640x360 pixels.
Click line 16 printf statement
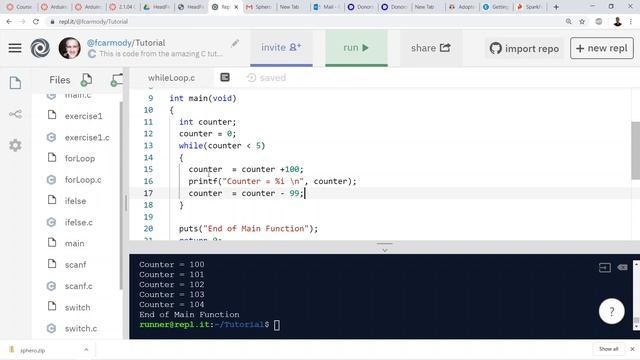272,181
